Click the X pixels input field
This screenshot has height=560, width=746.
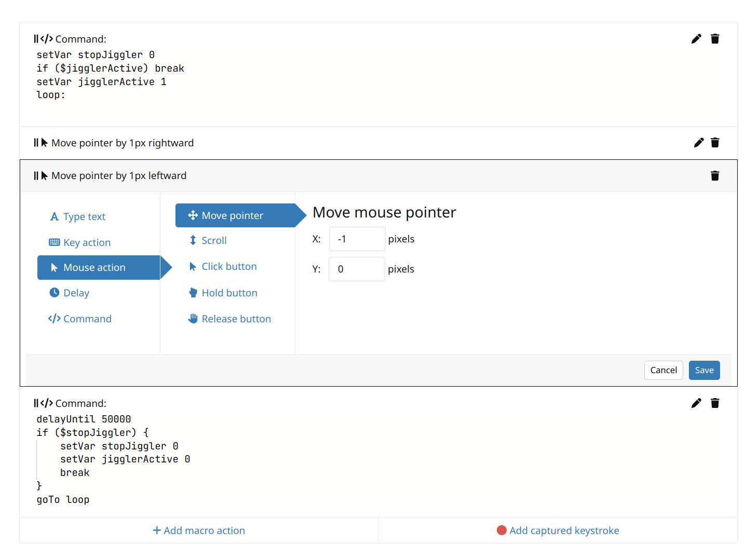point(357,239)
